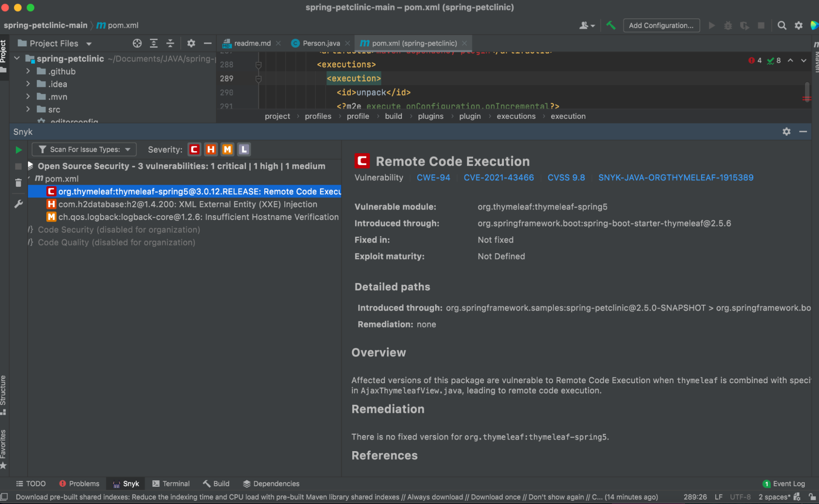Open Scan For Issue Types dropdown
Image resolution: width=819 pixels, height=504 pixels.
point(84,150)
